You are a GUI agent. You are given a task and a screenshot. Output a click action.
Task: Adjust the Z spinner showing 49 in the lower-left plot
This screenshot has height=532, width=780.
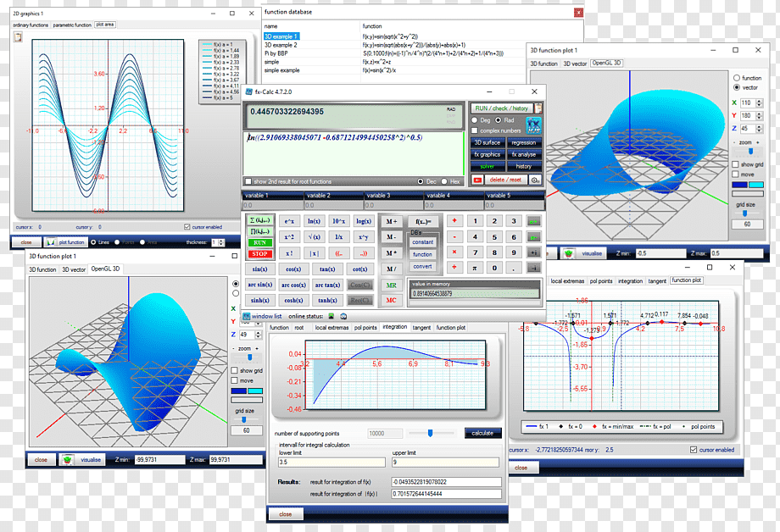[x=259, y=335]
